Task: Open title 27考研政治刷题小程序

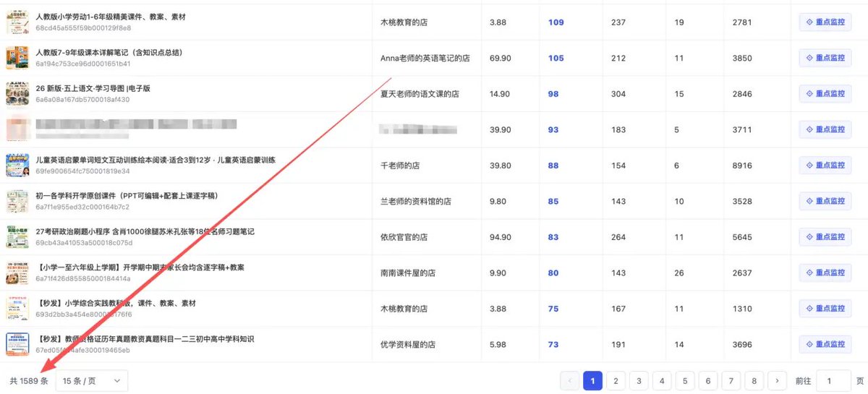Action: point(145,231)
